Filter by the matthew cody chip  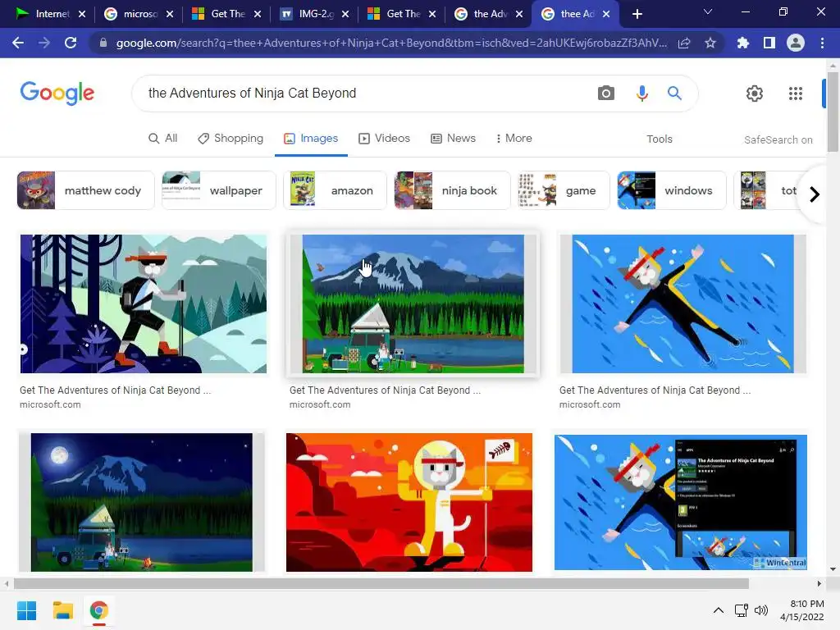click(85, 190)
